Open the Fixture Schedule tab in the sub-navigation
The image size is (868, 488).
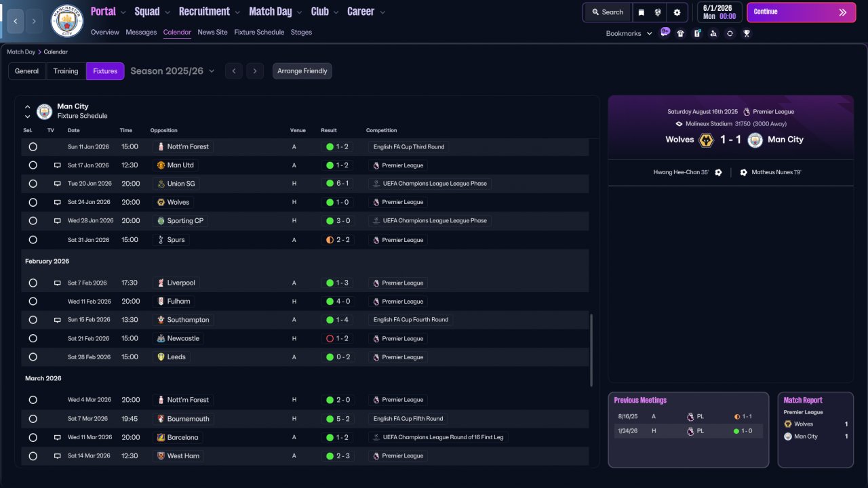click(259, 33)
